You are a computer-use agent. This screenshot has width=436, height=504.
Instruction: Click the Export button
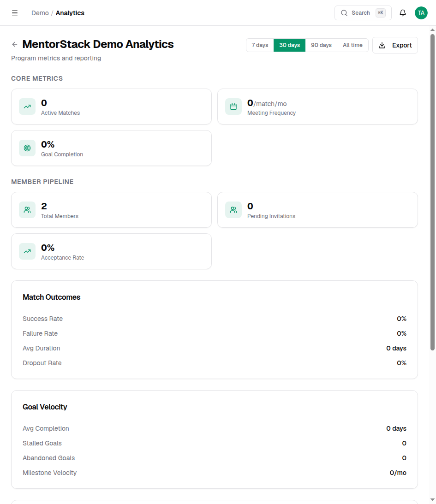(395, 45)
